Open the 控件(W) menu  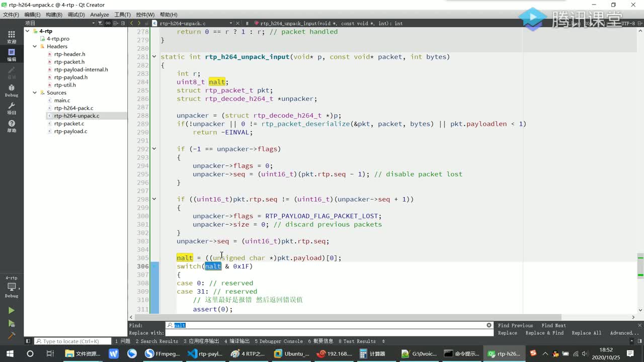click(x=145, y=15)
